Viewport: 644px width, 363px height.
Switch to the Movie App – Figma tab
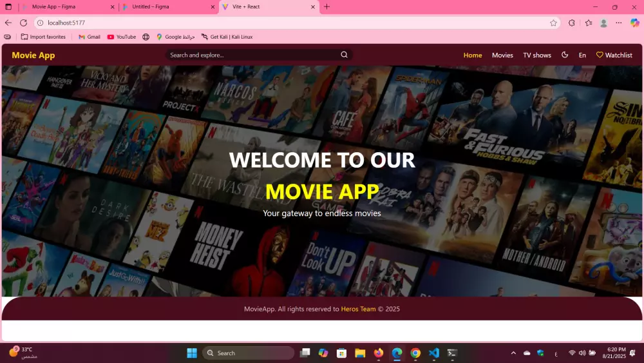[x=68, y=6]
